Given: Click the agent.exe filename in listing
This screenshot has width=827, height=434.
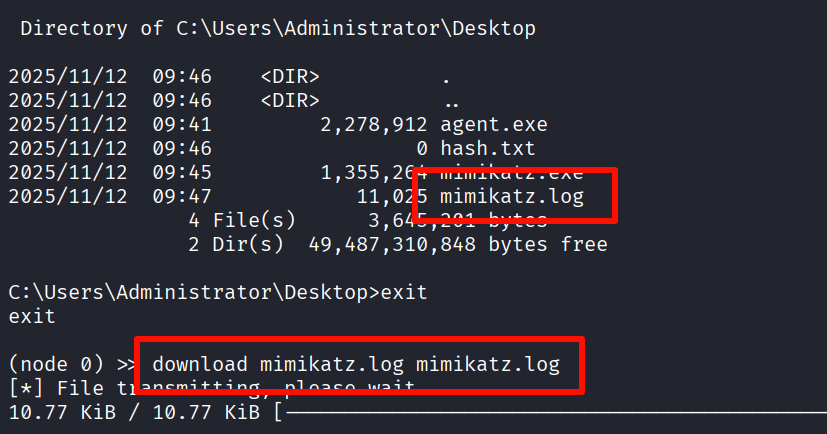Looking at the screenshot, I should pyautogui.click(x=494, y=124).
